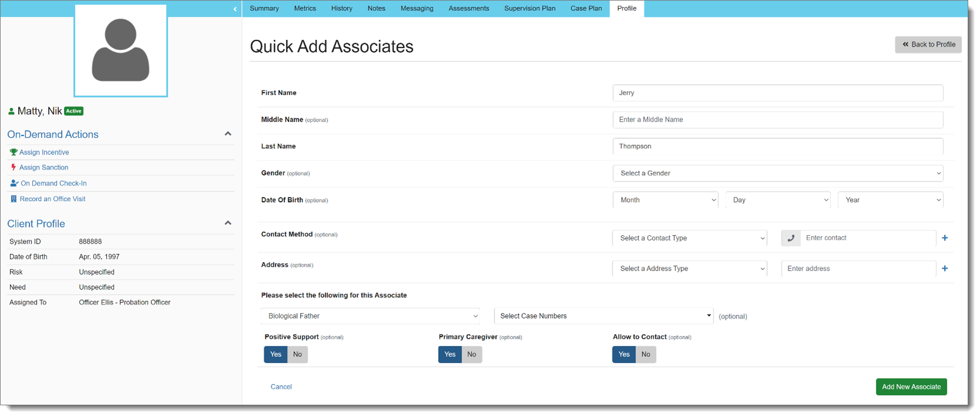This screenshot has width=980, height=417.
Task: Click the client profile avatar placeholder
Action: [x=120, y=50]
